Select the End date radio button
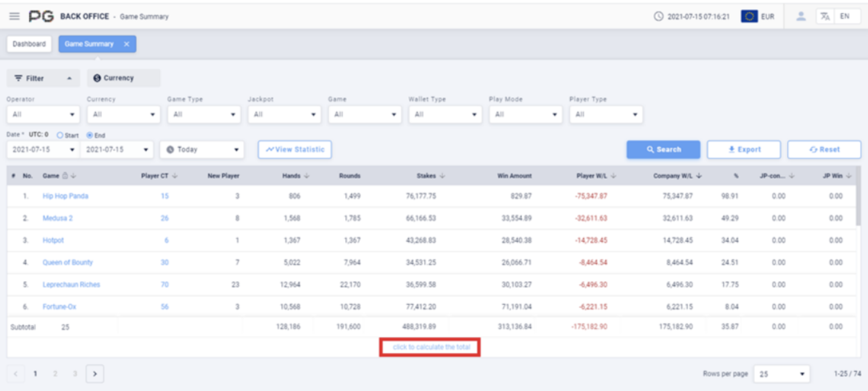Image resolution: width=868 pixels, height=391 pixels. point(89,135)
